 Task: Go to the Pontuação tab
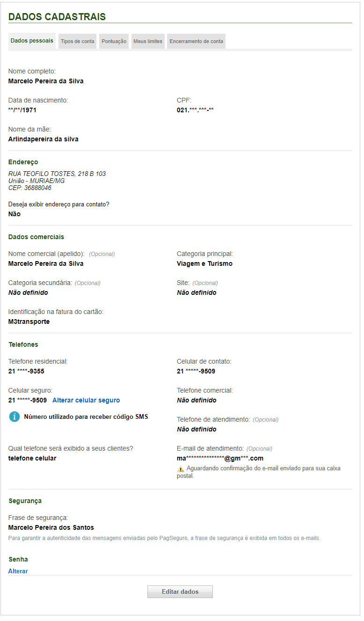click(114, 41)
